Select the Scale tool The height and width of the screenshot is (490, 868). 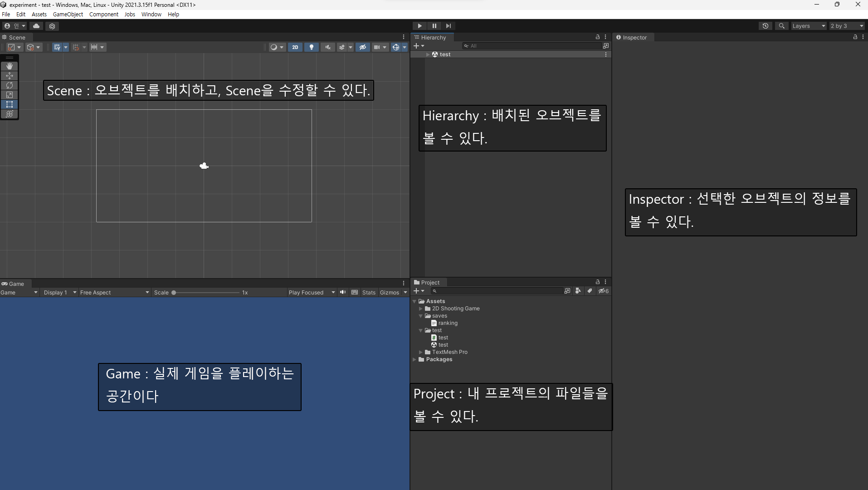pyautogui.click(x=10, y=95)
